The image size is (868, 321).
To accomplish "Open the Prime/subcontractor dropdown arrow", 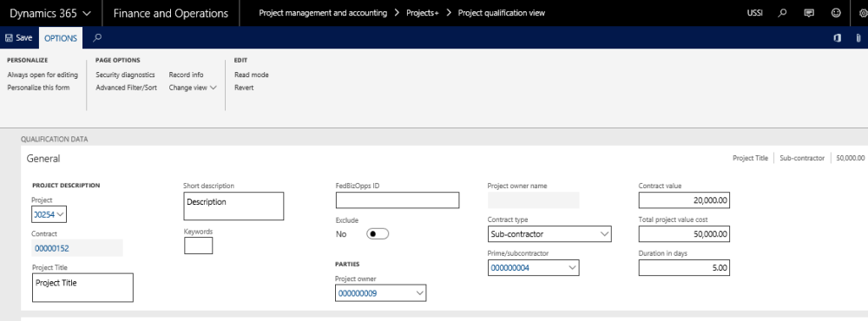I will click(572, 268).
